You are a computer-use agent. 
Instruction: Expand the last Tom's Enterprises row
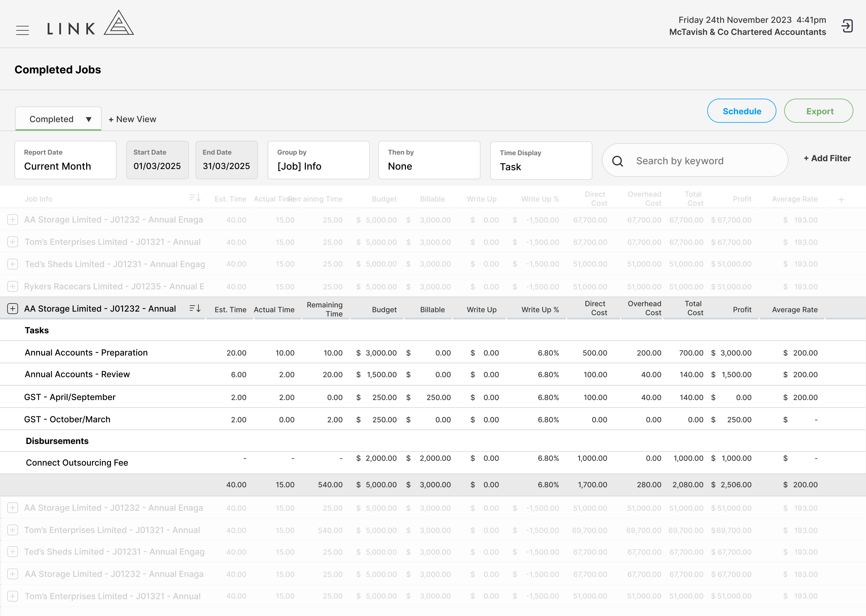pyautogui.click(x=13, y=596)
